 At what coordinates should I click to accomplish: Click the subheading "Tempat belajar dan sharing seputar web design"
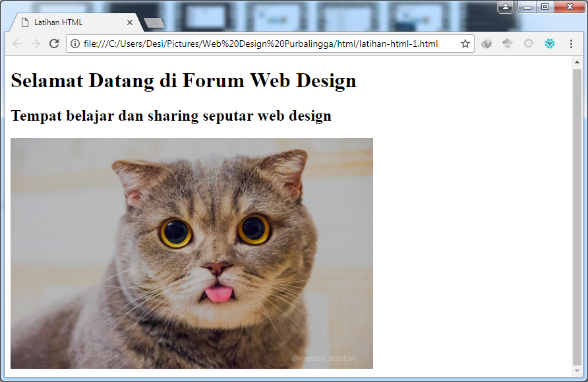pos(171,115)
